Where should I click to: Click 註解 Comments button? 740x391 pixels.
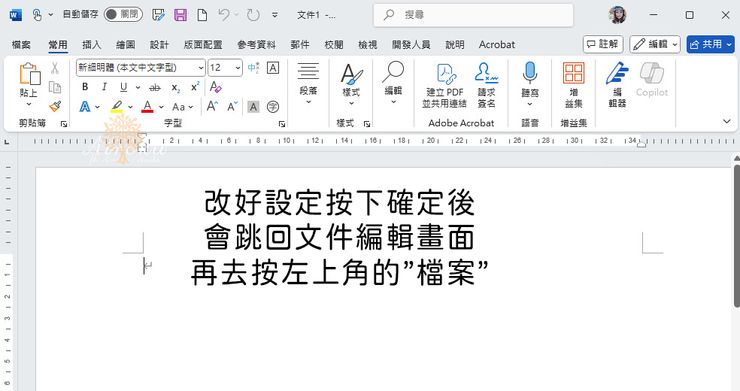tap(603, 44)
